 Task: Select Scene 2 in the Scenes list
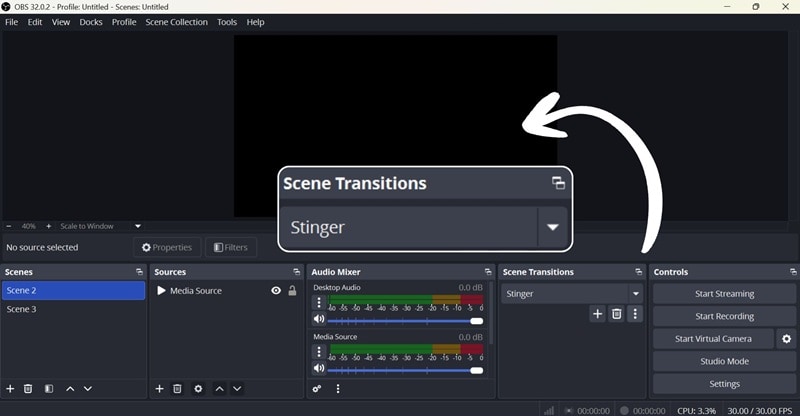pyautogui.click(x=73, y=290)
